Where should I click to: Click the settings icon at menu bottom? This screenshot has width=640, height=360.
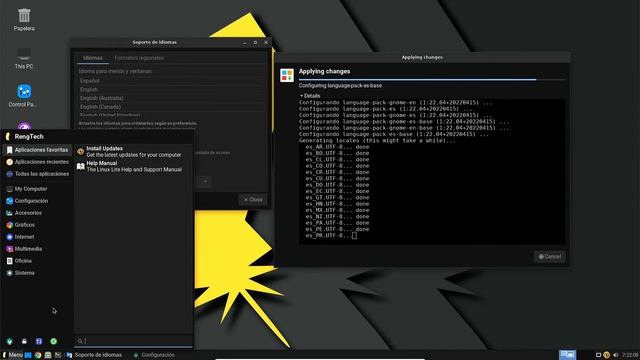tap(9, 341)
